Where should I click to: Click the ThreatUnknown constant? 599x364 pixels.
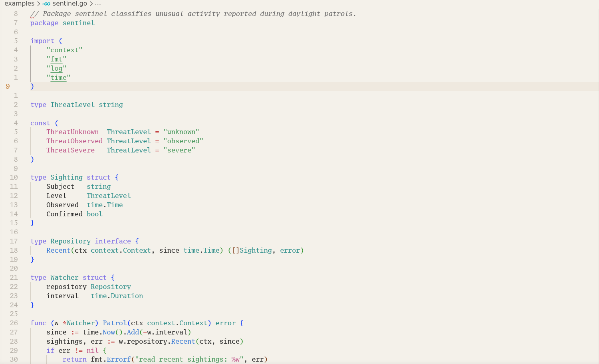point(72,132)
